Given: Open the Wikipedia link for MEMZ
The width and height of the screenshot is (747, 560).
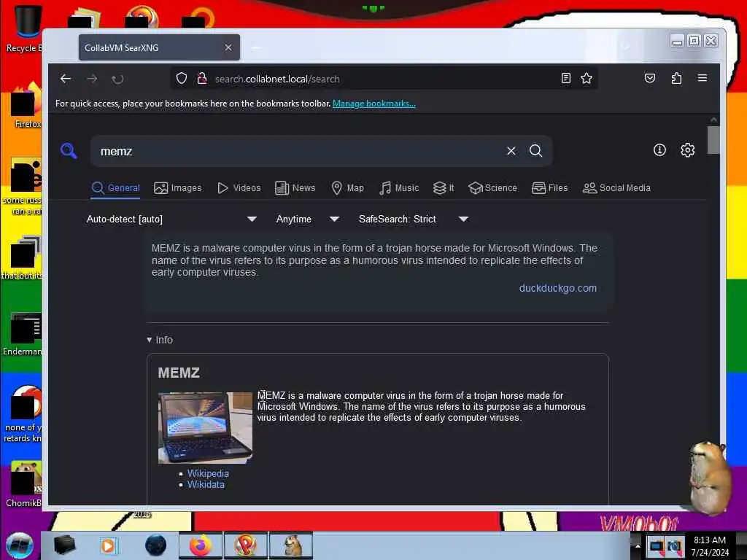Looking at the screenshot, I should coord(208,473).
